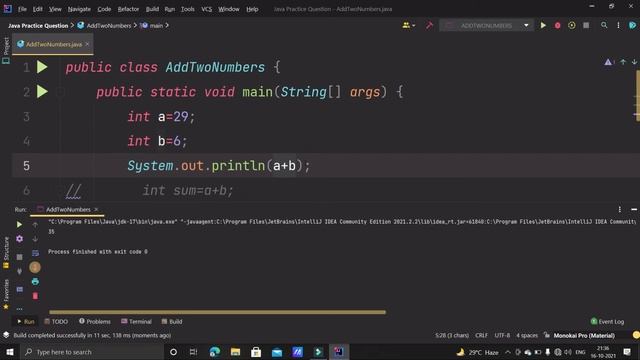Run class from line 1 gutter arrow
This screenshot has height=360, width=640.
(x=42, y=67)
